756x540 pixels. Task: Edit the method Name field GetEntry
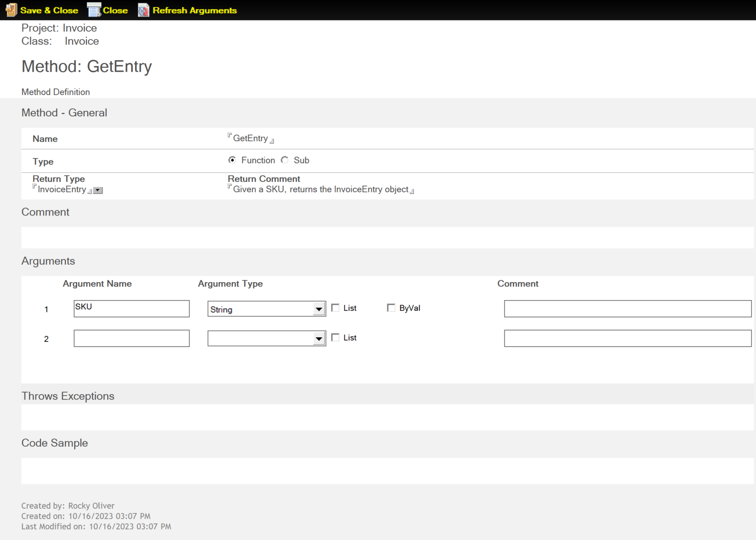click(251, 138)
